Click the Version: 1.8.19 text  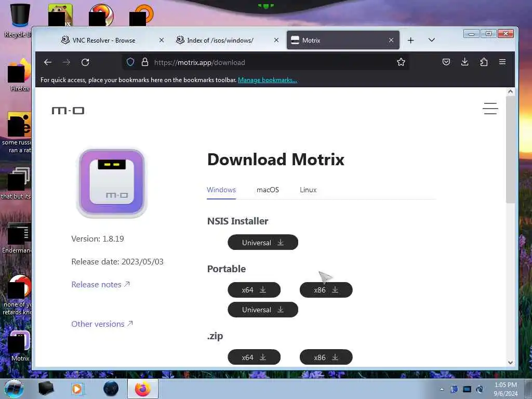pos(98,239)
